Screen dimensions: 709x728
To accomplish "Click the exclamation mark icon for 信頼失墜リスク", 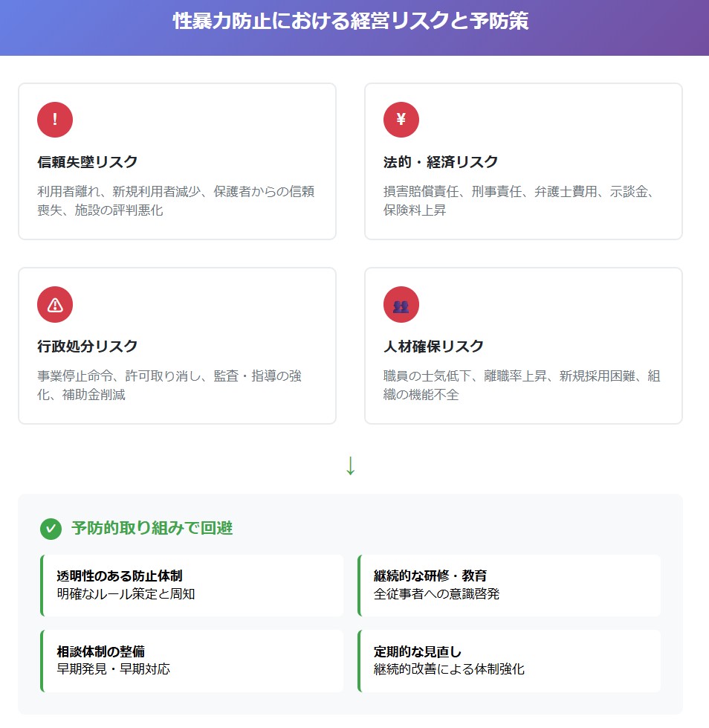I will click(x=55, y=120).
